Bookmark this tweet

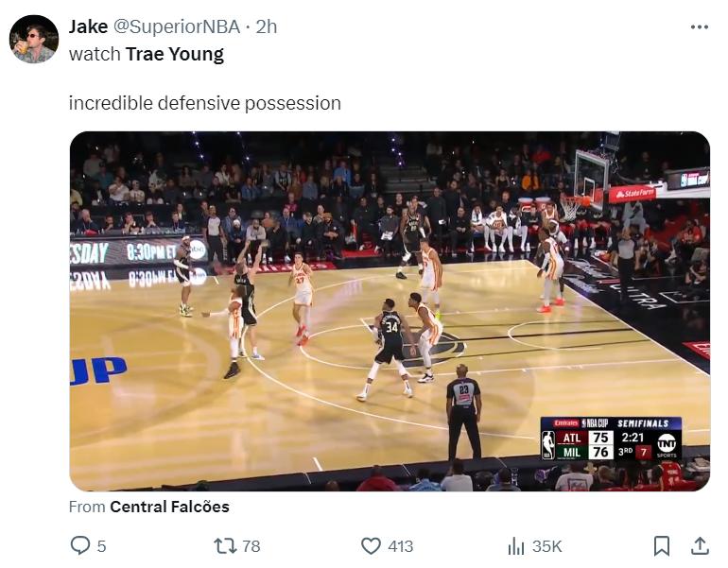[x=662, y=545]
